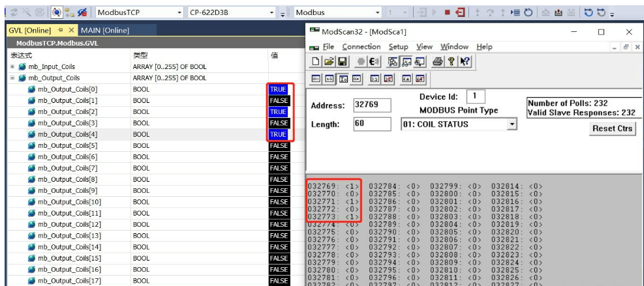
Task: Click the Number of Polls: 232 text
Action: tap(568, 103)
